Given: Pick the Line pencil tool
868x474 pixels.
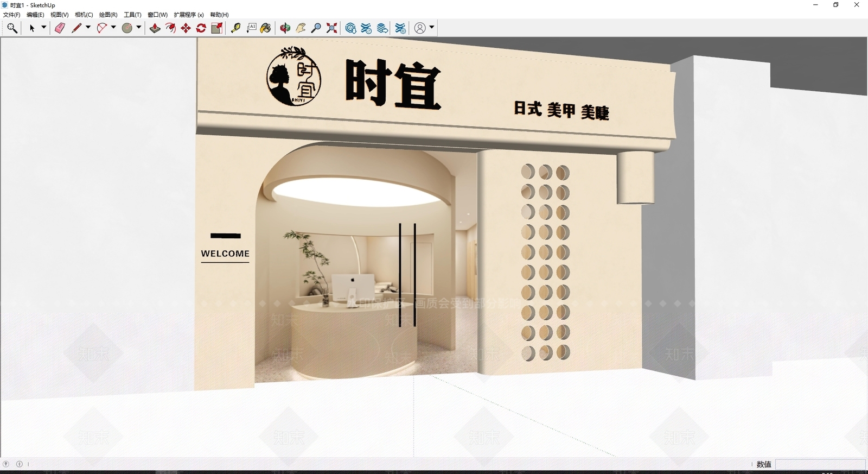Looking at the screenshot, I should point(76,28).
